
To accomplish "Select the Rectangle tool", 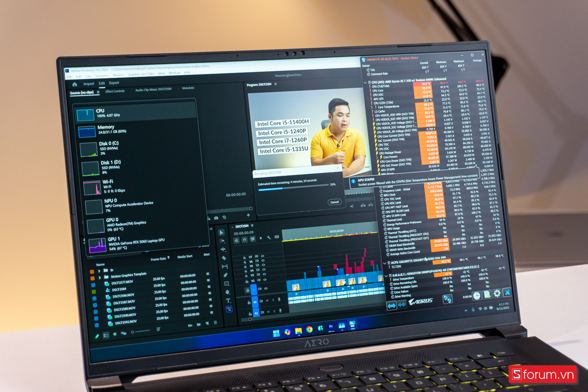I will [x=226, y=283].
